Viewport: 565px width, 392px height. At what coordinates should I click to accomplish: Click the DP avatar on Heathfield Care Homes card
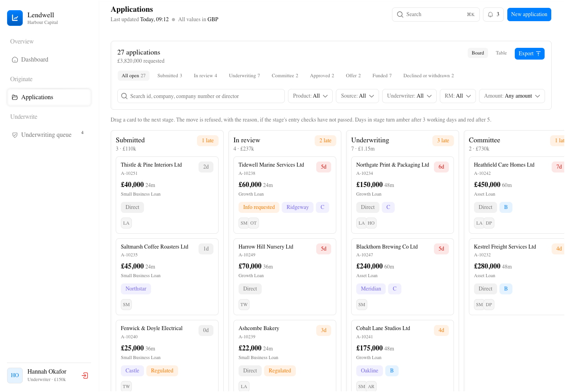pos(489,223)
